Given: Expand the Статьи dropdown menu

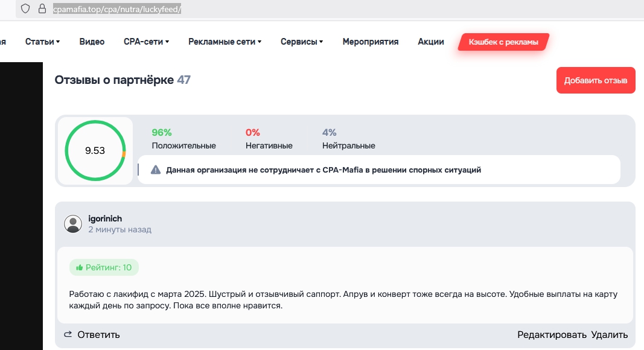Looking at the screenshot, I should (42, 42).
